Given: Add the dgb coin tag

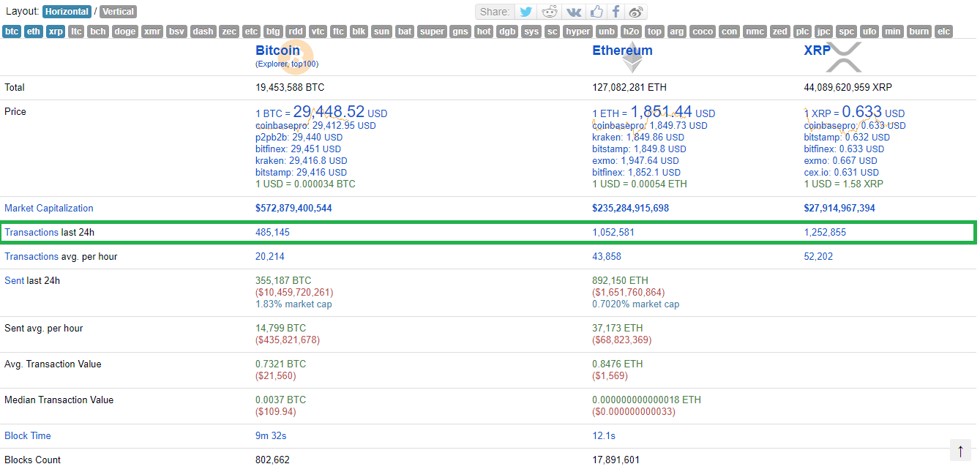Looking at the screenshot, I should tap(507, 31).
